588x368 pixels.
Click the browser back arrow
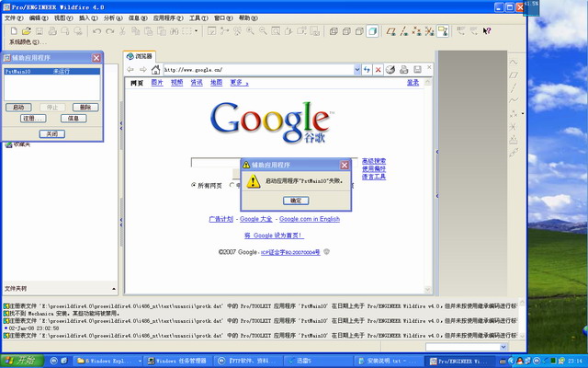tap(130, 70)
